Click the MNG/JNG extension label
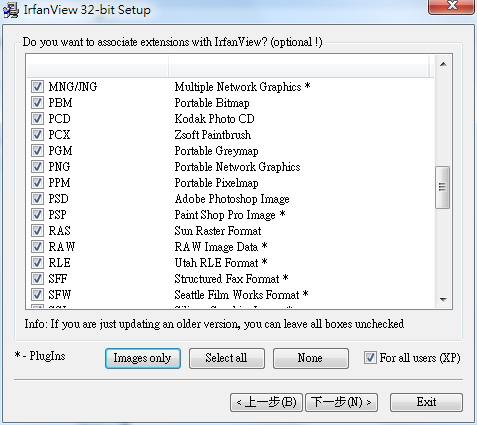This screenshot has height=425, width=477. [73, 87]
